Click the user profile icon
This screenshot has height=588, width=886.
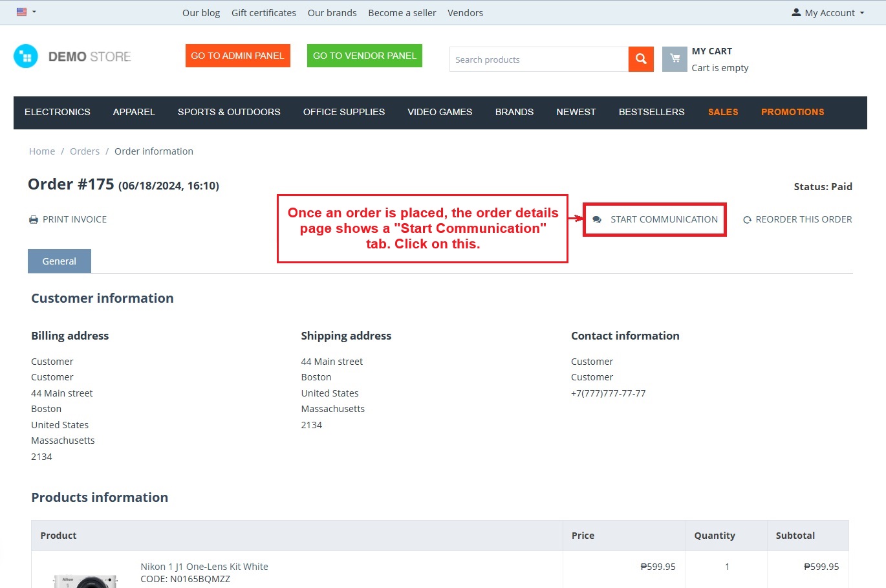tap(796, 13)
